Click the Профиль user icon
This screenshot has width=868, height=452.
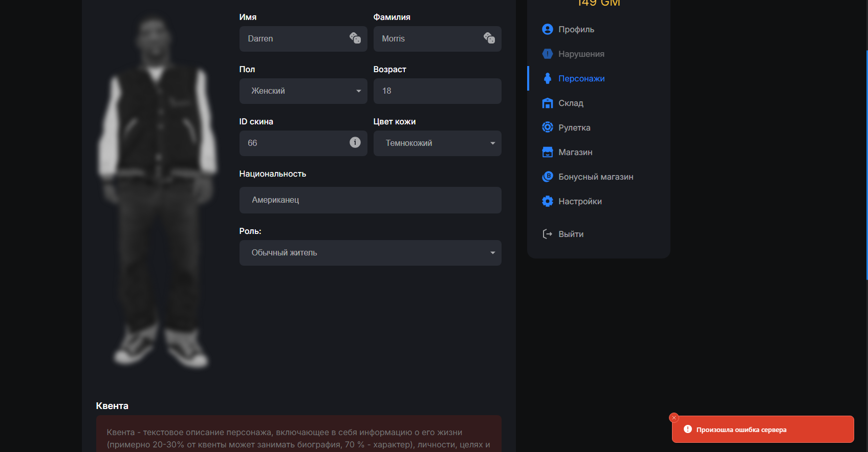click(547, 29)
